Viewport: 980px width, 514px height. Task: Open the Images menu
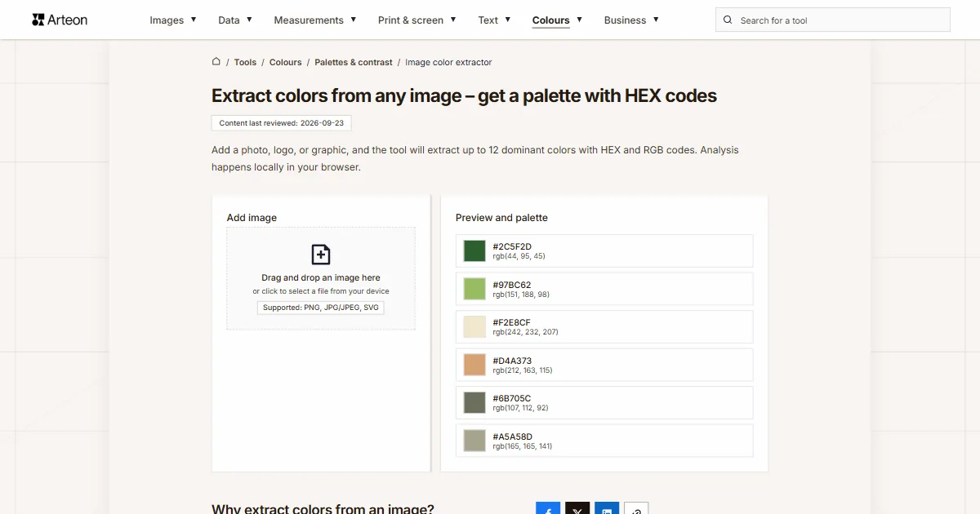173,20
